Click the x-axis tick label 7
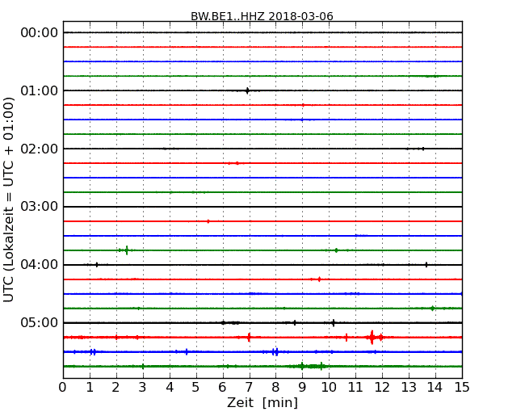The height and width of the screenshot is (420, 525). [x=249, y=387]
